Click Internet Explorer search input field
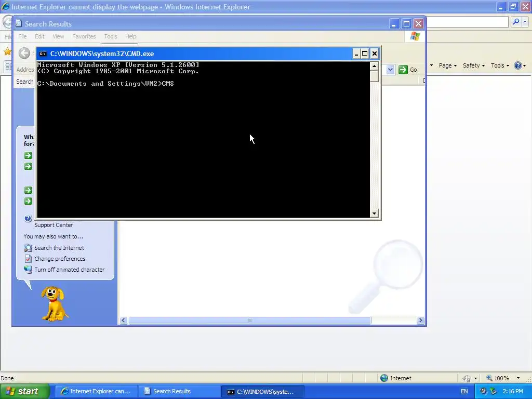 click(x=468, y=22)
